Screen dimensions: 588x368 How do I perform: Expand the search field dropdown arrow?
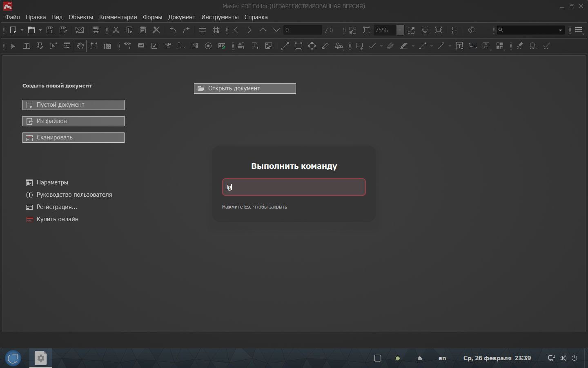pos(560,30)
